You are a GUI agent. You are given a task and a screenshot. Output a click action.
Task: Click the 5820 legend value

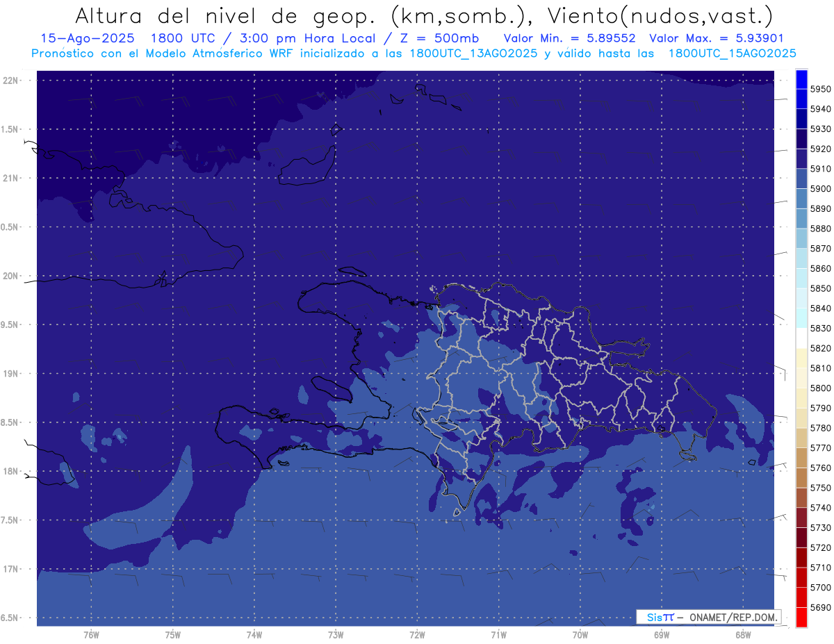click(x=820, y=348)
